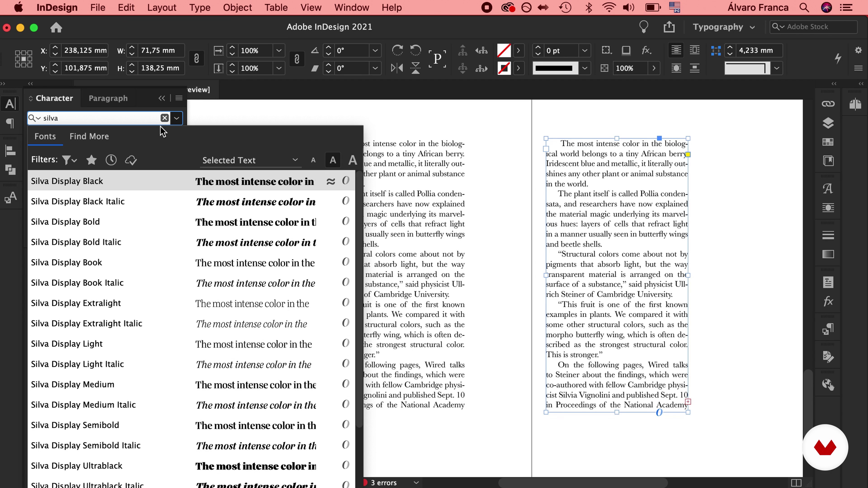The height and width of the screenshot is (488, 868).
Task: Select large sample text size option
Action: pyautogui.click(x=352, y=160)
